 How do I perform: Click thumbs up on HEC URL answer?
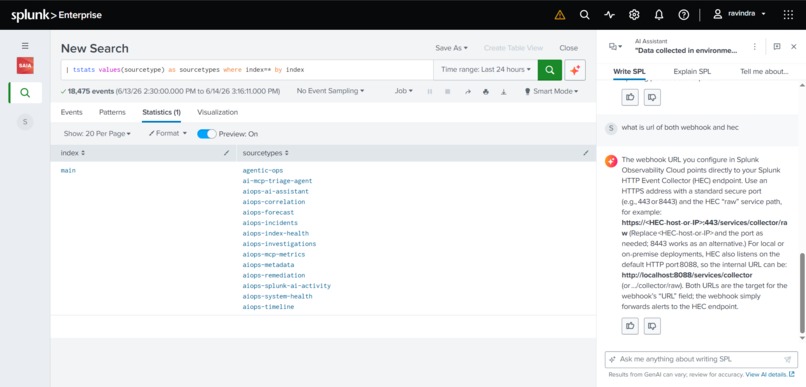tap(630, 326)
